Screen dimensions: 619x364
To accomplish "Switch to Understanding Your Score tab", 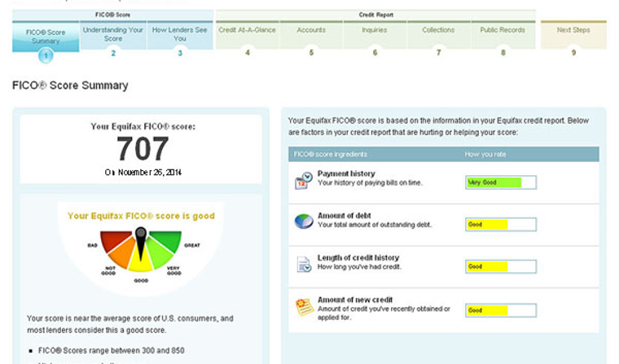I will tap(113, 34).
